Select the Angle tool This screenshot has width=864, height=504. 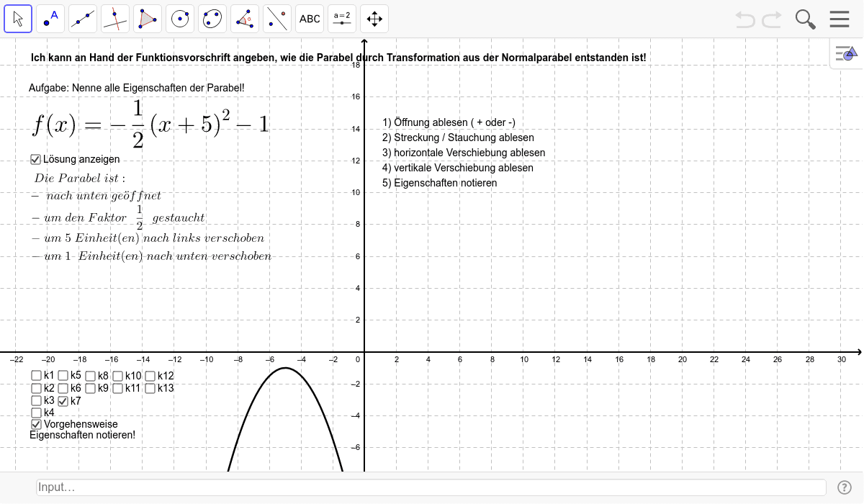(x=245, y=19)
